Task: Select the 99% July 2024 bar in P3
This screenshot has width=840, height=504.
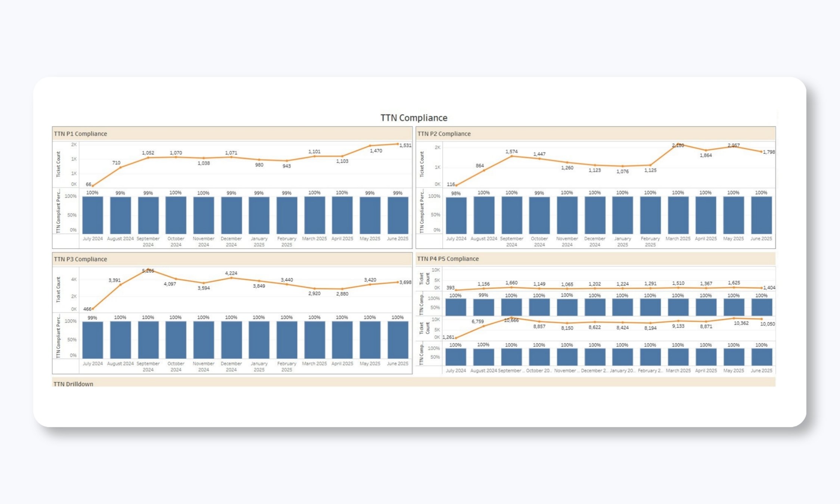Action: [93, 340]
